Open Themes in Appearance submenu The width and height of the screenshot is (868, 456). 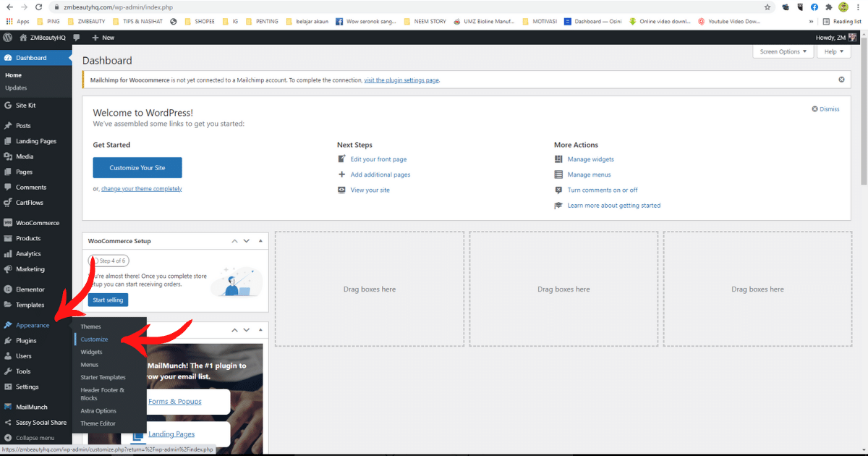point(91,326)
